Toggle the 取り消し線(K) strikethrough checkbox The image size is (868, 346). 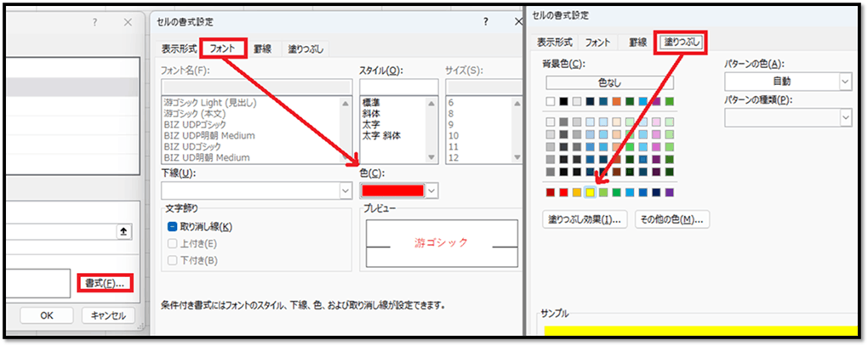click(174, 227)
